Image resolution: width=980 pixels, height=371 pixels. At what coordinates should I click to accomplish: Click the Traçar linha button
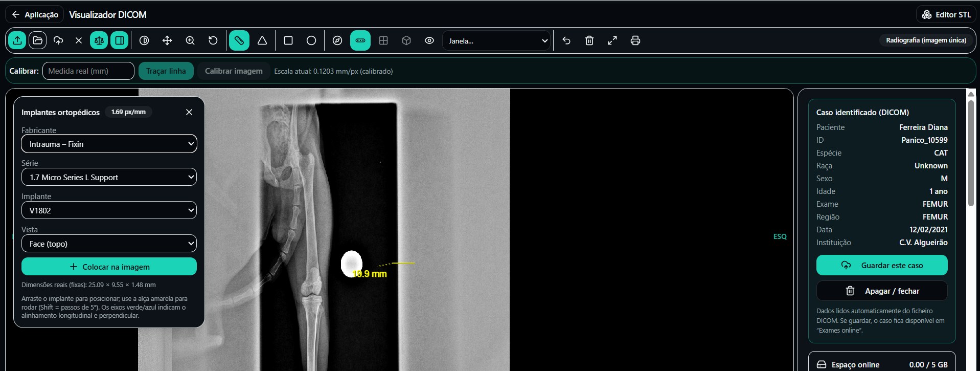point(166,71)
